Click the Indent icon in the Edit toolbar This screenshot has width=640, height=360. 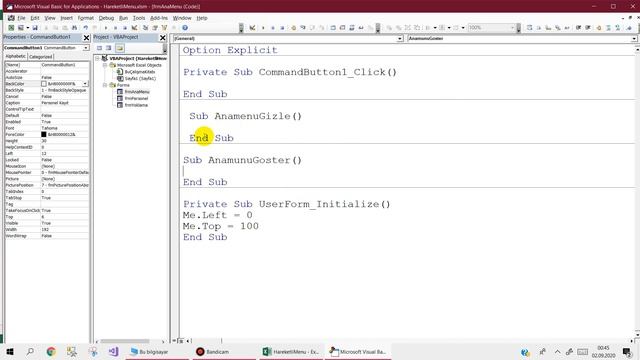tap(578, 28)
